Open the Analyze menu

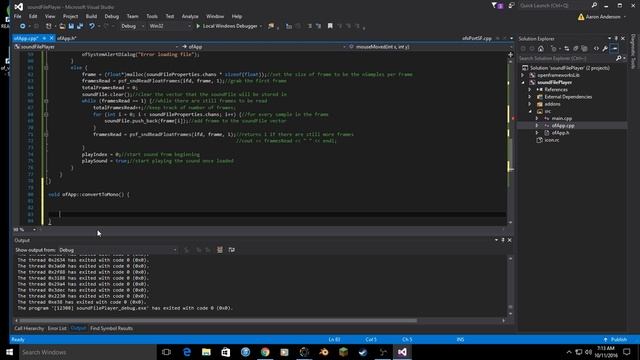[190, 16]
